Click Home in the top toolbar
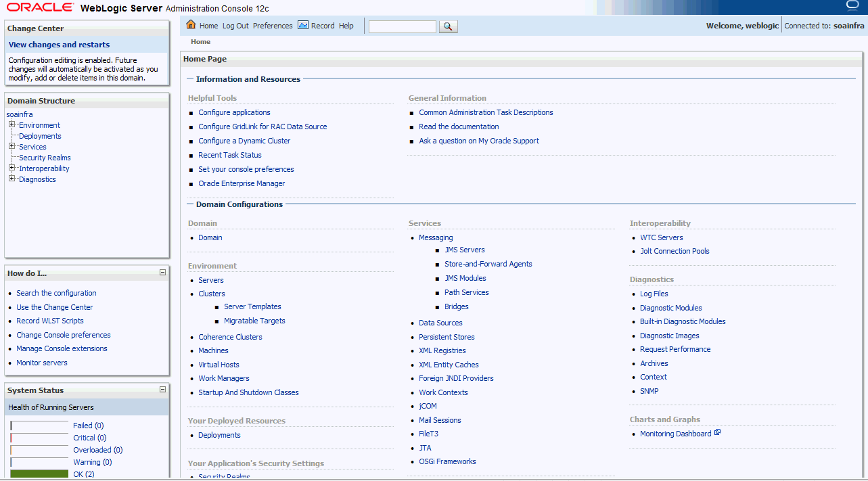This screenshot has width=868, height=481. point(208,26)
